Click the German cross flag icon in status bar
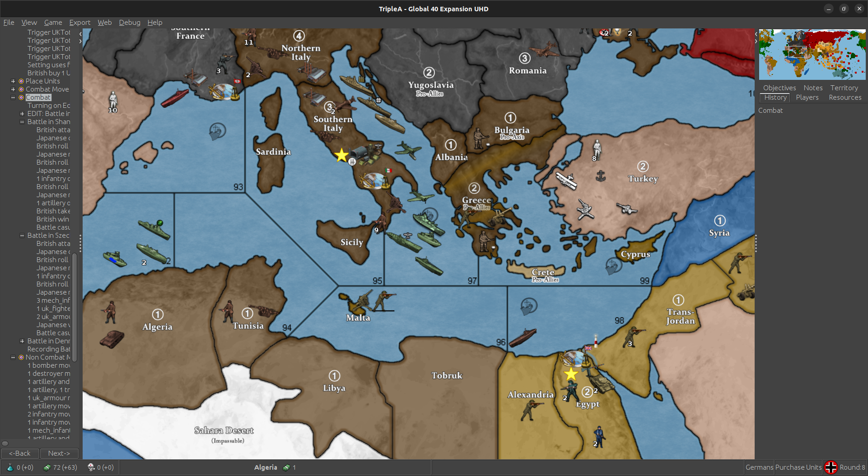Viewport: 868px width, 476px height. coord(831,467)
